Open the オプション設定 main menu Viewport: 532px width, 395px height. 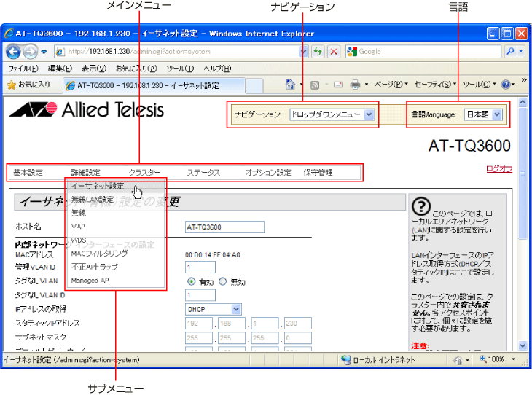click(268, 173)
